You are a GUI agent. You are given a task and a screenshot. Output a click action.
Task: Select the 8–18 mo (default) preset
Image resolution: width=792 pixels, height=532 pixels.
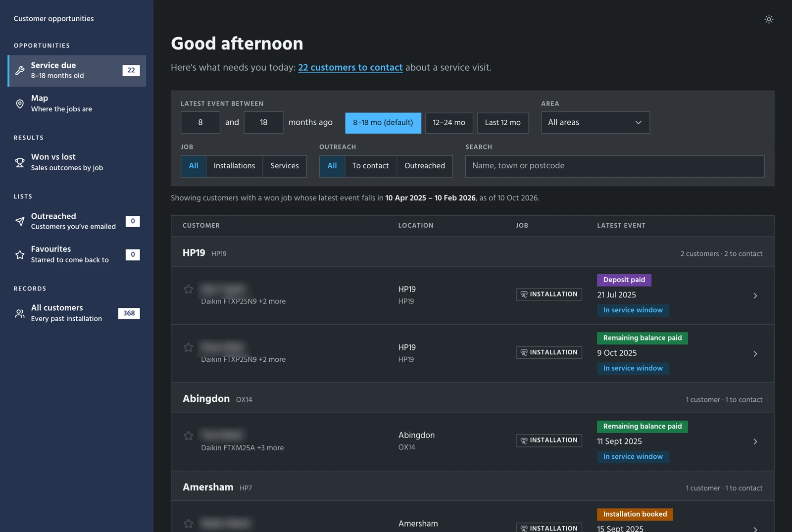click(383, 123)
